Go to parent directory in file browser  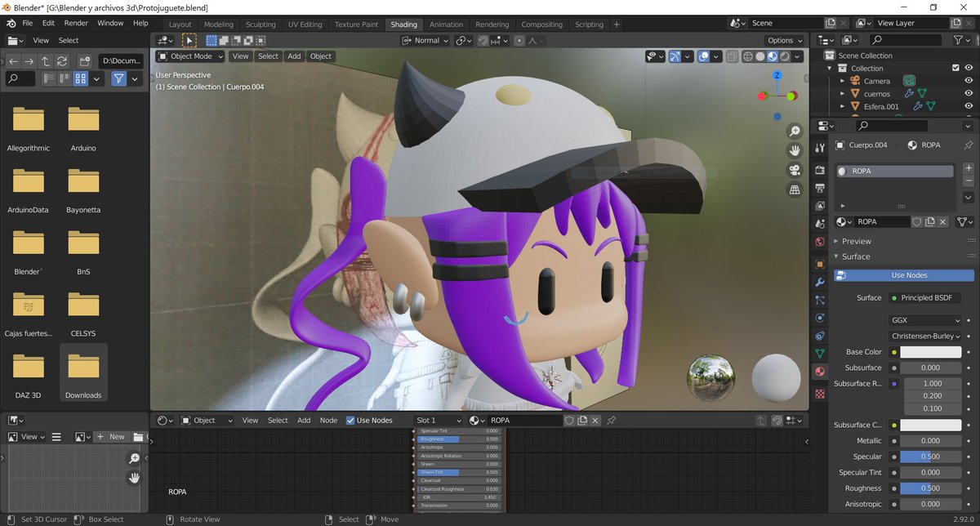tap(45, 61)
